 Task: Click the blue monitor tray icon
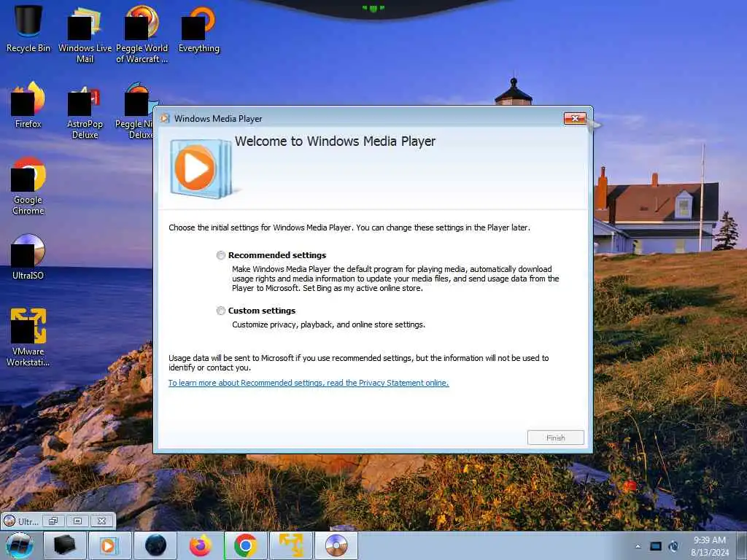pyautogui.click(x=656, y=546)
